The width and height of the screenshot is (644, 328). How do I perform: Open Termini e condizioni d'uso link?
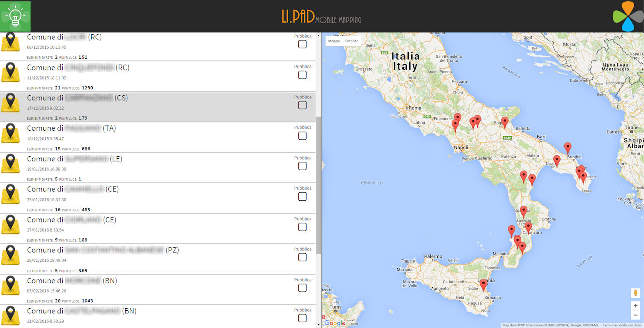point(622,325)
